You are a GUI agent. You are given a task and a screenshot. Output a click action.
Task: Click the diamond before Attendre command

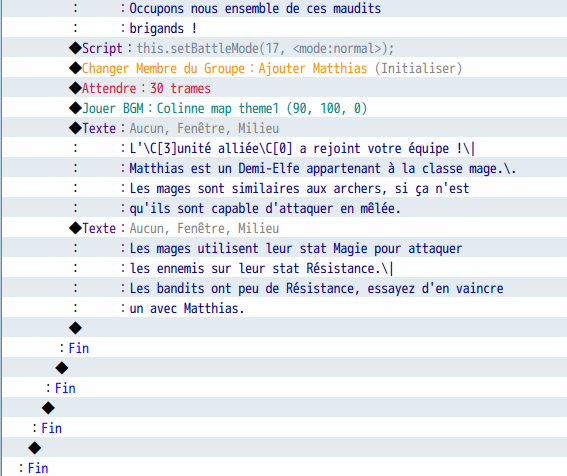[75, 88]
